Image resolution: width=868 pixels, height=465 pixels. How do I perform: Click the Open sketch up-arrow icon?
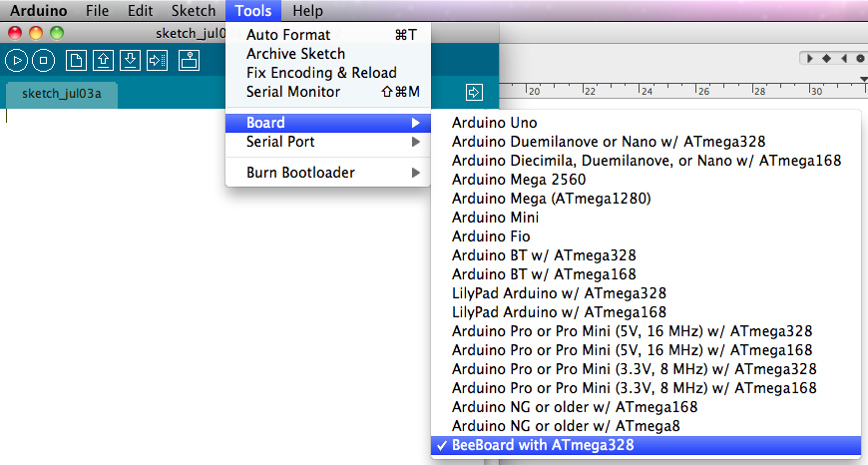click(103, 60)
